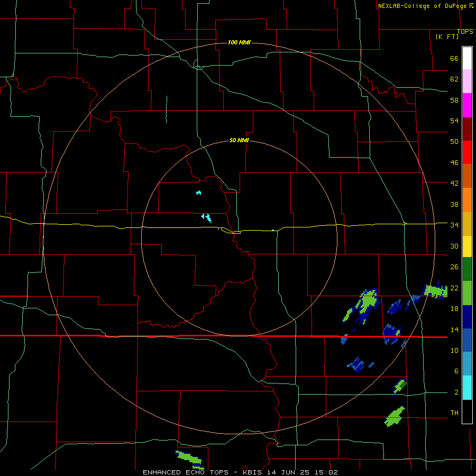Click the '50 NMI' range ring label
Image resolution: width=476 pixels, height=476 pixels.
239,140
